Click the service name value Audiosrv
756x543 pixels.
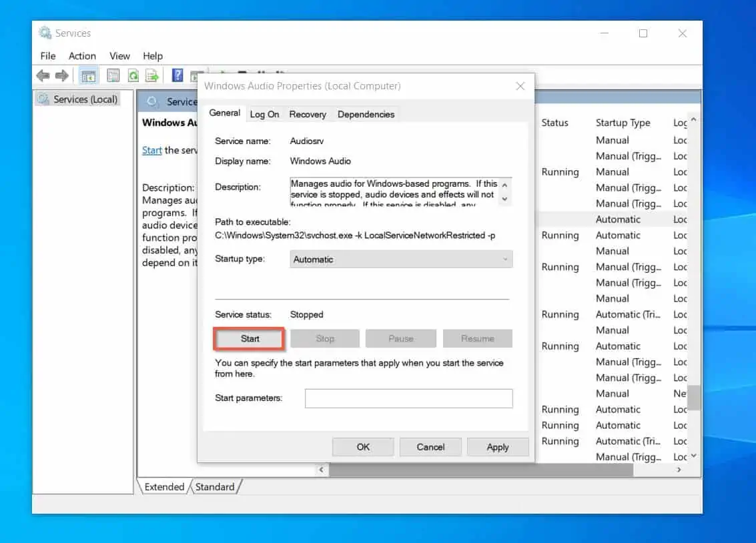point(307,141)
